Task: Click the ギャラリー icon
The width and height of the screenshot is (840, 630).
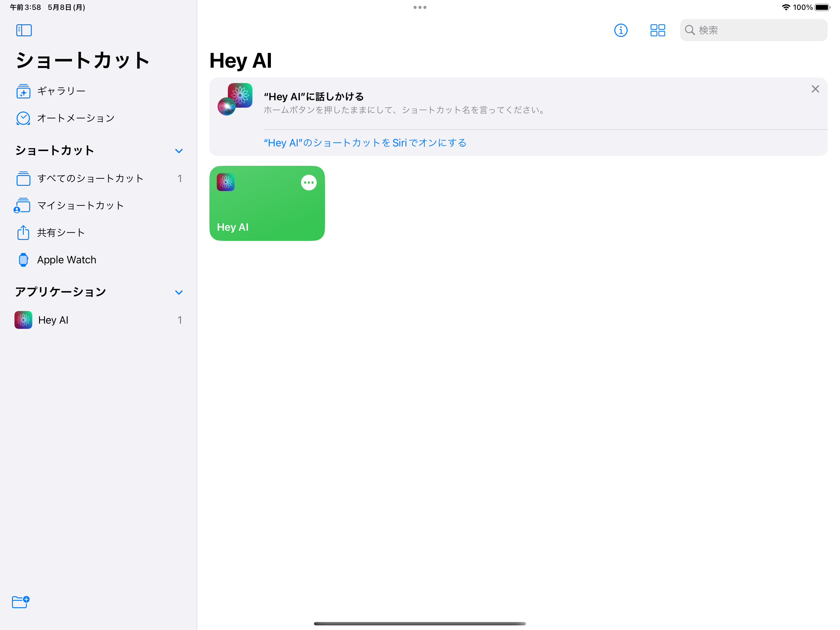Action: point(23,91)
